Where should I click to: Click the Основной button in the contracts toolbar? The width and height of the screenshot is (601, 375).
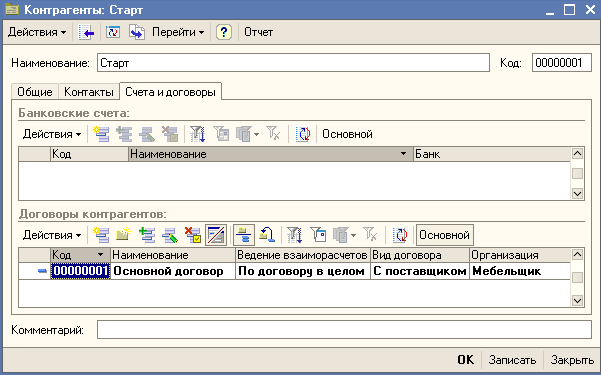[x=445, y=235]
